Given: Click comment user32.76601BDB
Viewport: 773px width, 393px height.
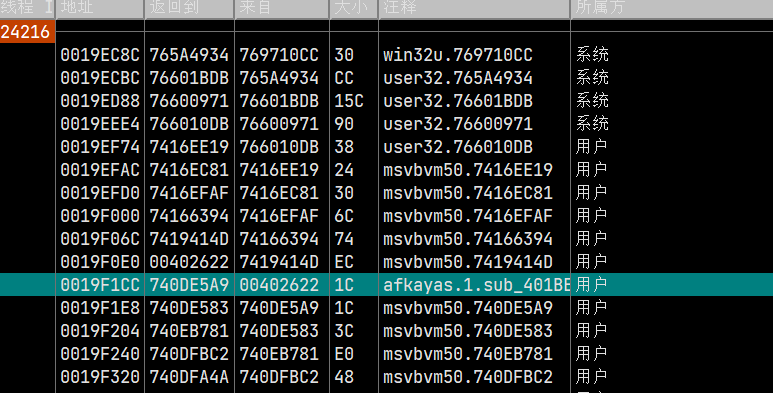Looking at the screenshot, I should click(x=458, y=101).
